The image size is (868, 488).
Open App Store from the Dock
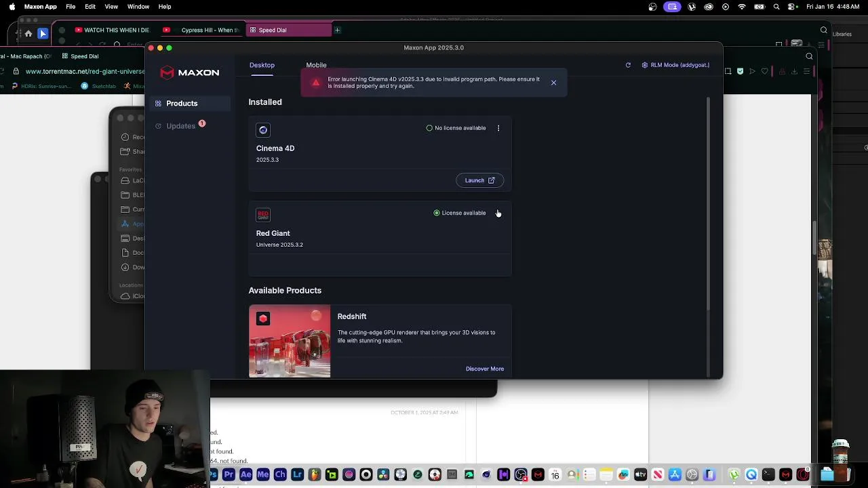pos(675,474)
